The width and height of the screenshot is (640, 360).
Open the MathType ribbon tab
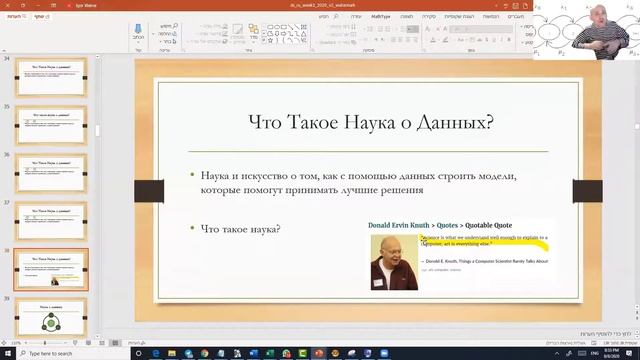(x=380, y=16)
